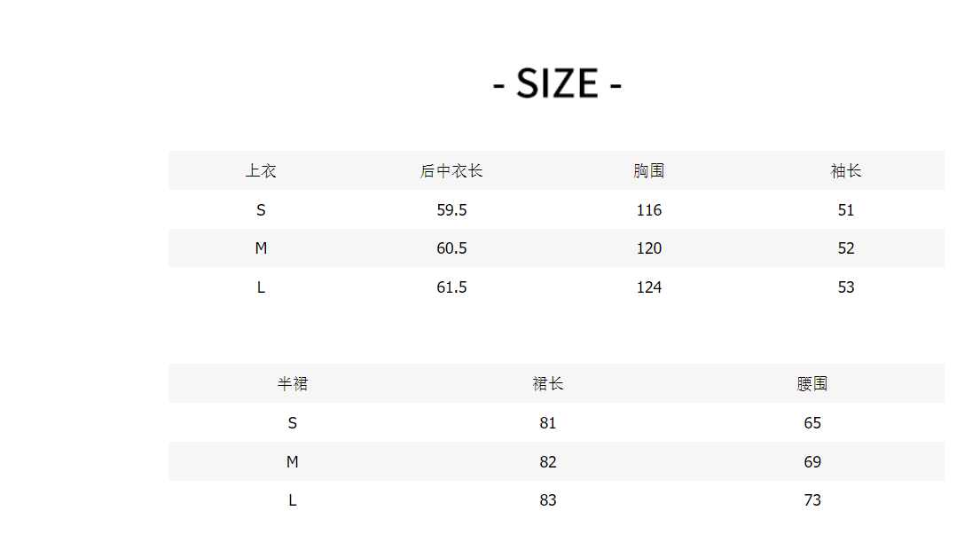Click the 后中衣长 column header
Image resolution: width=980 pixels, height=558 pixels.
point(451,171)
